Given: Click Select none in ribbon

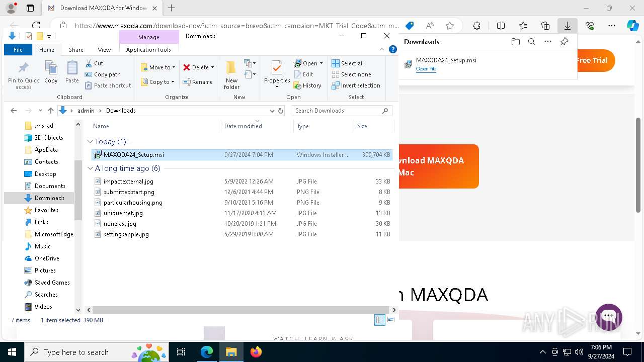Looking at the screenshot, I should point(351,74).
